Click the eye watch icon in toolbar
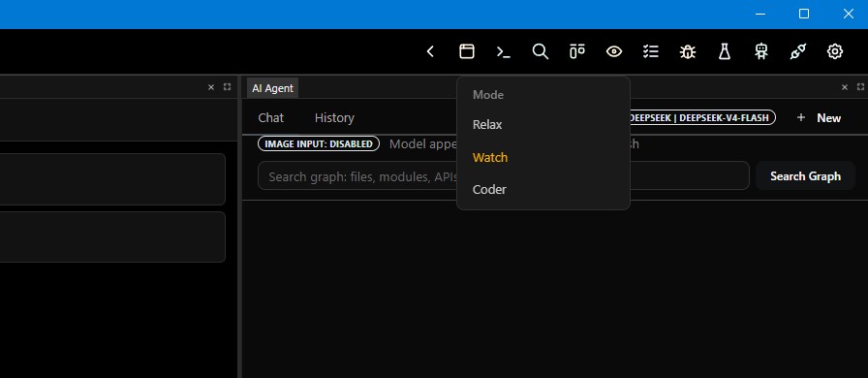Screen dimensions: 868x378 (614, 51)
